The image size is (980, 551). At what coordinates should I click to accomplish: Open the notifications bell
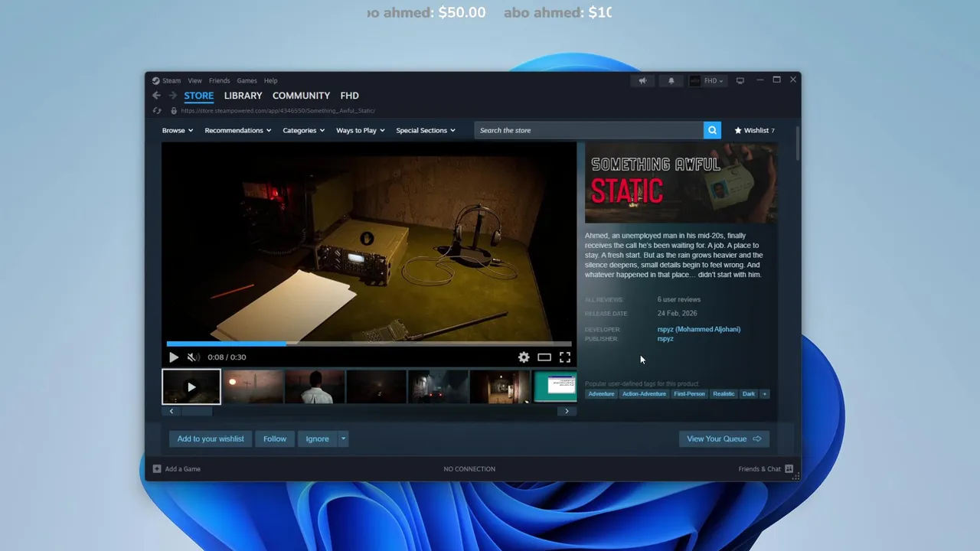pyautogui.click(x=671, y=80)
